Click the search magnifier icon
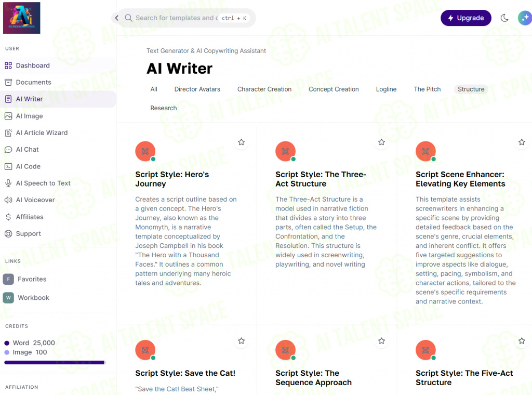Viewport: 532px width, 395px height. [129, 18]
